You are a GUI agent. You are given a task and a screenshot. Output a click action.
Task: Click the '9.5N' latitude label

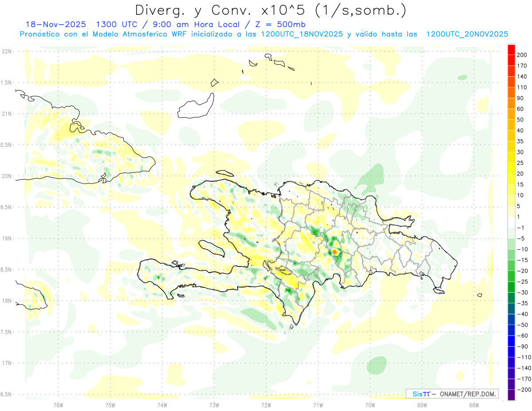6,207
